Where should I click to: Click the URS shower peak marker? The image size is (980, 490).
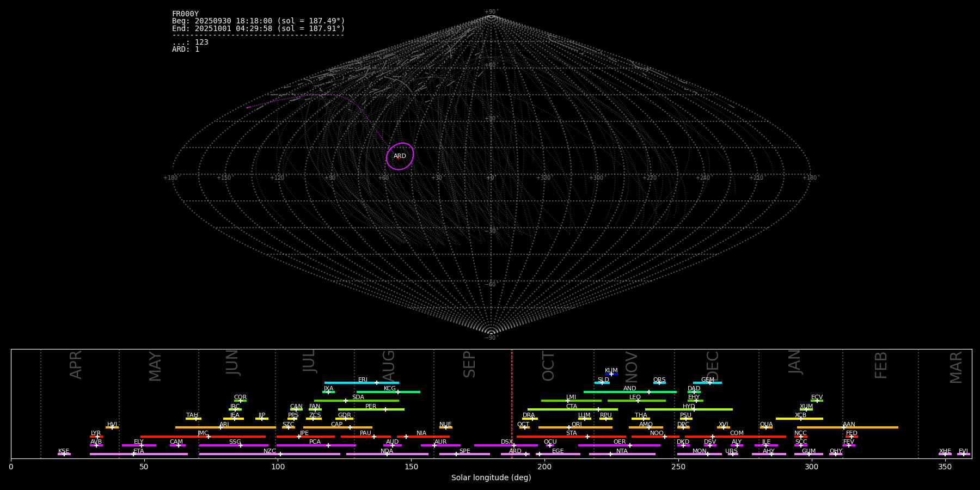tap(732, 454)
